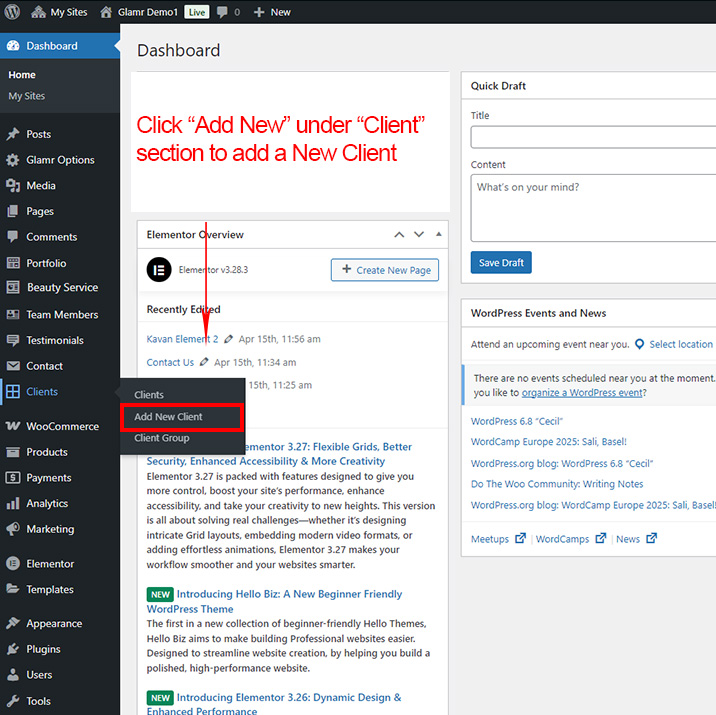Open WordPress.org blog: WordPress 6.8 "Cecil" link
The height and width of the screenshot is (715, 716).
[x=562, y=463]
